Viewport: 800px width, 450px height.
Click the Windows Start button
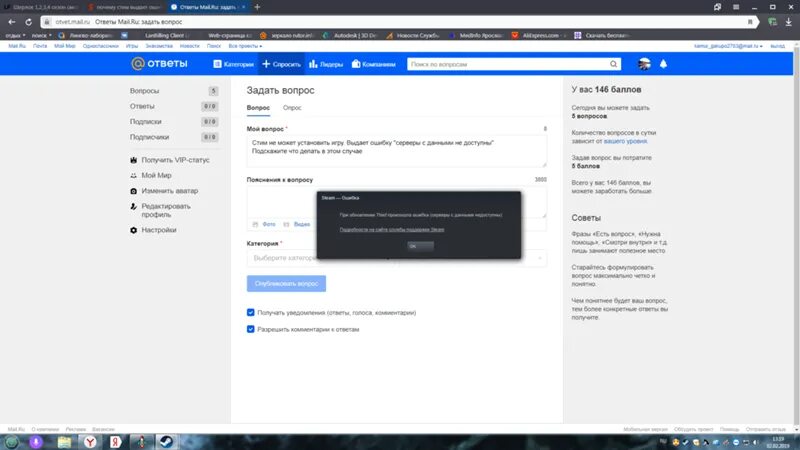[x=11, y=442]
